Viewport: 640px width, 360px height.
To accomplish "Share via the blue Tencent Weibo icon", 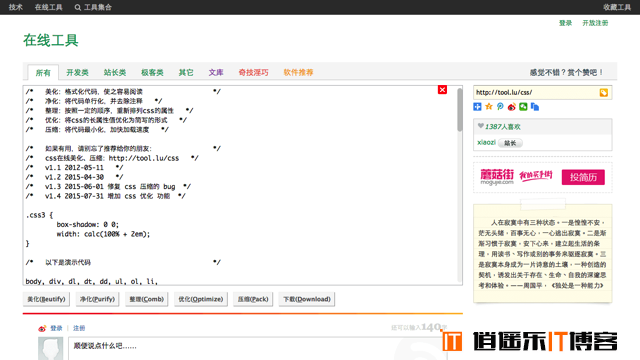I will point(500,107).
